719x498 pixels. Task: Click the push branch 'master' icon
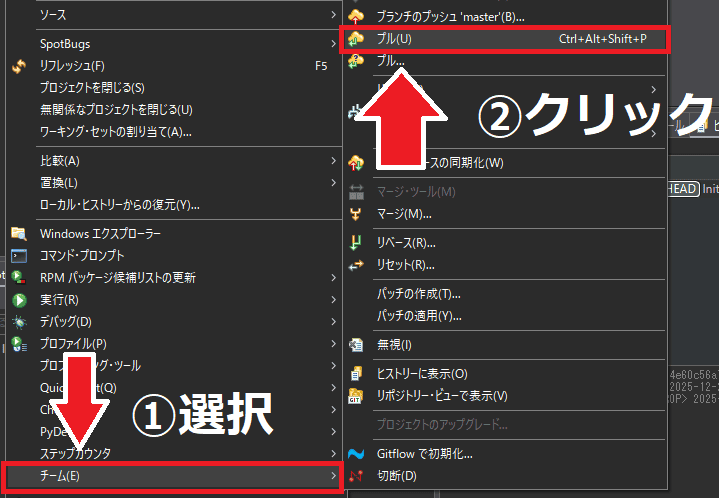[356, 16]
